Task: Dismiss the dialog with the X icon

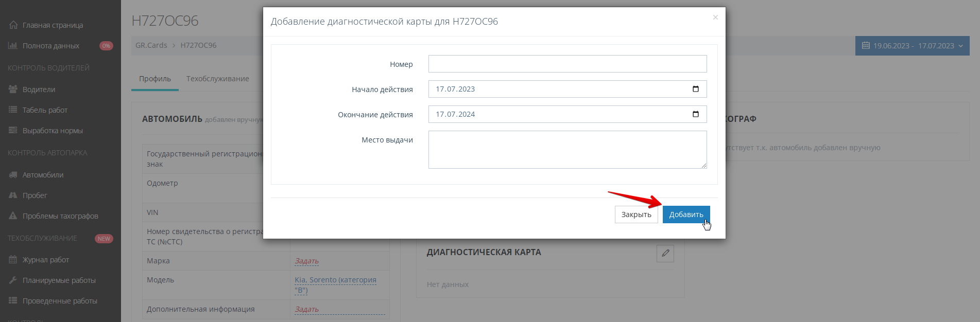Action: coord(715,17)
